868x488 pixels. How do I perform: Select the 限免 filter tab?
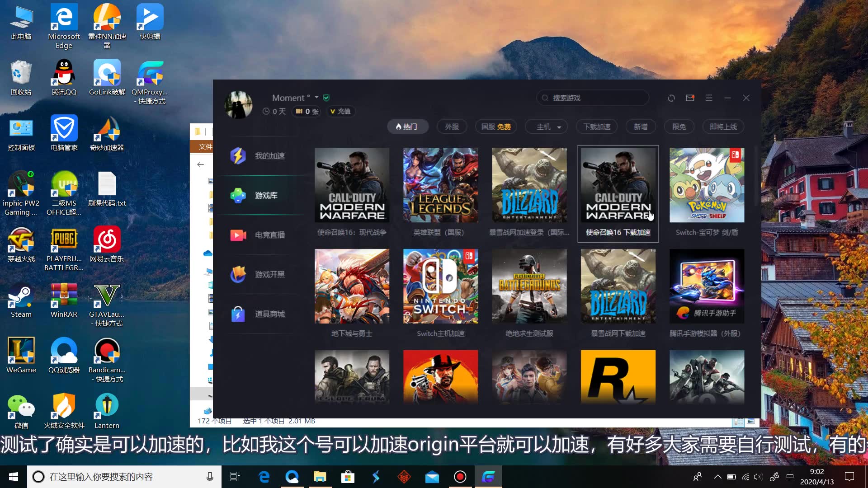coord(679,127)
